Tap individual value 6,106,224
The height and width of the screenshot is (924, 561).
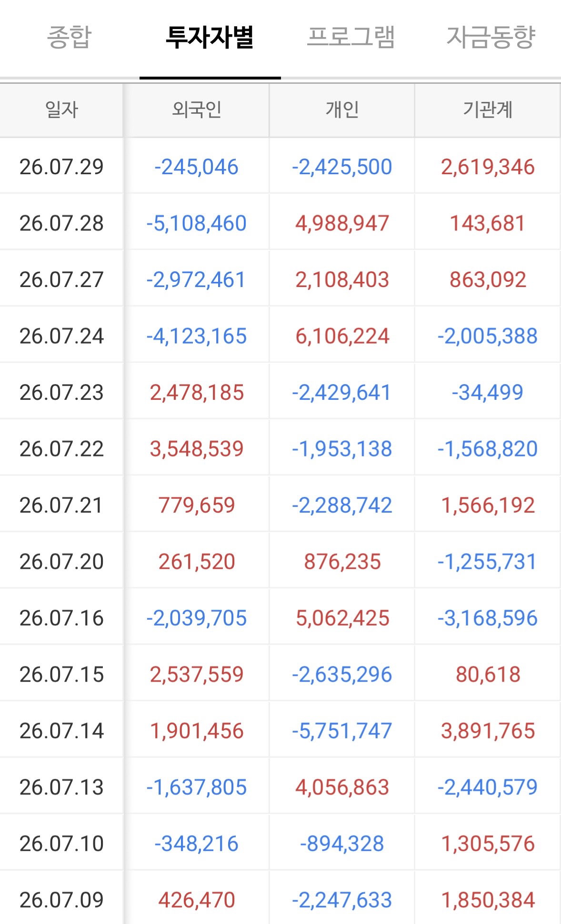coord(342,336)
